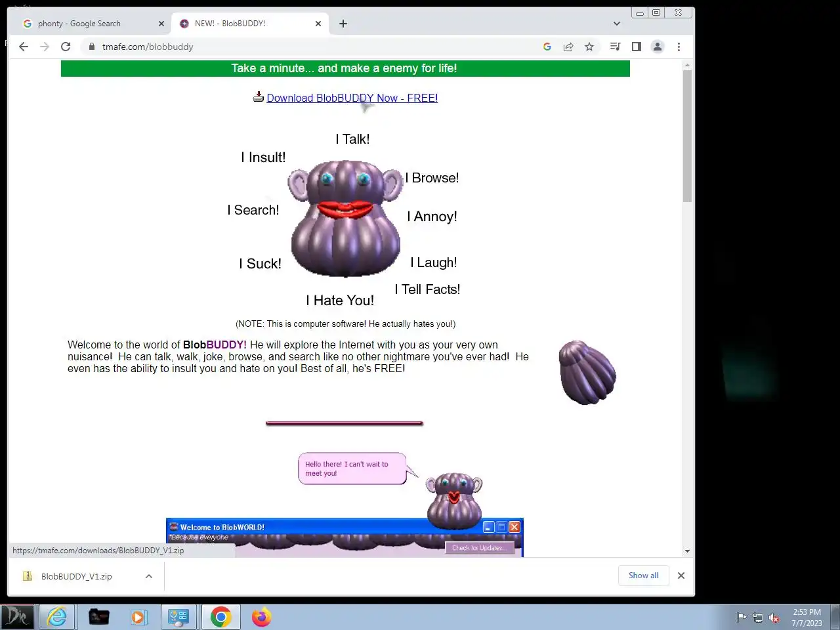Expand options chevron for BlobBUDDY_V1.zip download
Viewport: 840px width, 630px height.
[x=149, y=576]
